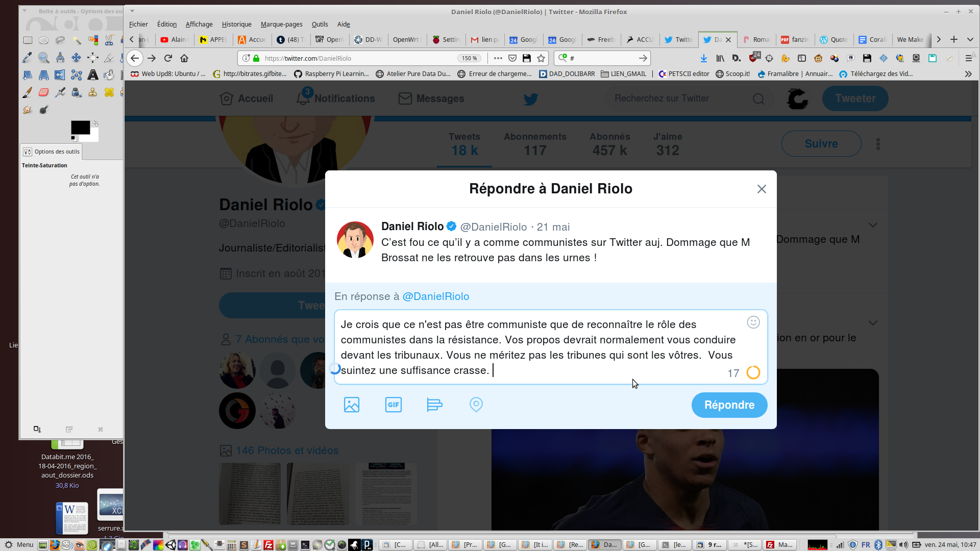Click the GIMP foreground color swatch

coord(80,128)
